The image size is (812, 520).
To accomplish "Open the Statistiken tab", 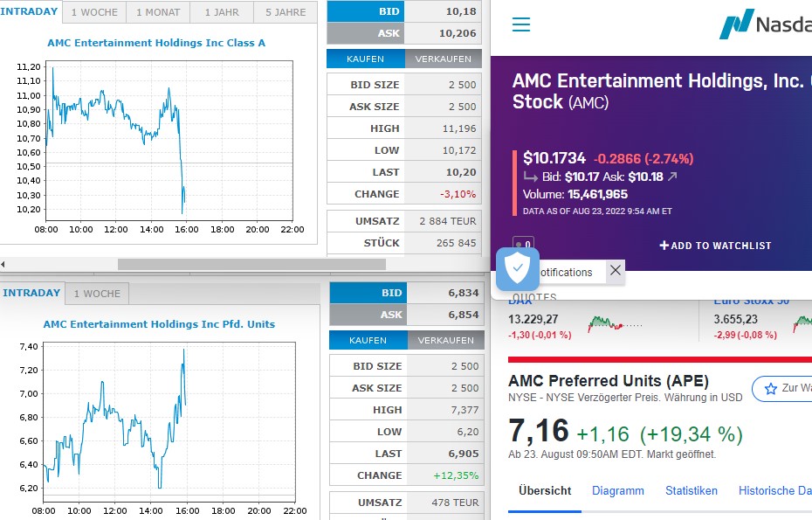I will pos(692,490).
